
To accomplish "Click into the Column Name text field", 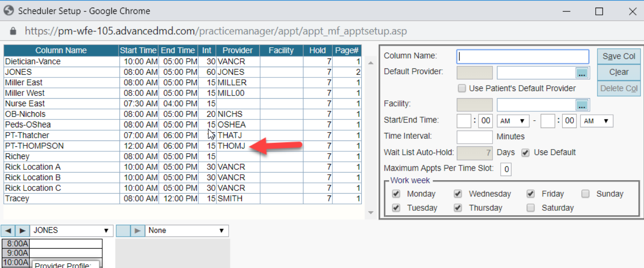I will tap(522, 57).
